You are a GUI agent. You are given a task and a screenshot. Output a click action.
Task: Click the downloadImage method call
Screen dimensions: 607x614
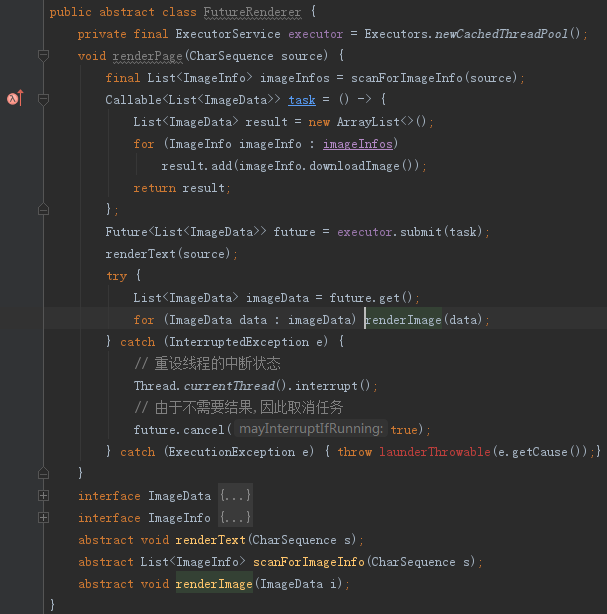coord(354,166)
